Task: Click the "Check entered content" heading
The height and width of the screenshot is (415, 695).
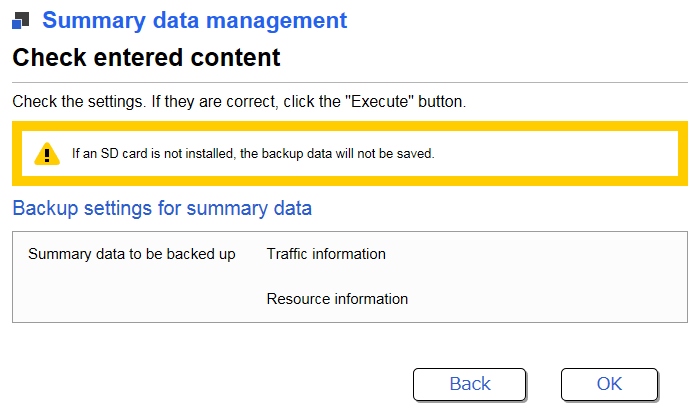Action: tap(146, 58)
